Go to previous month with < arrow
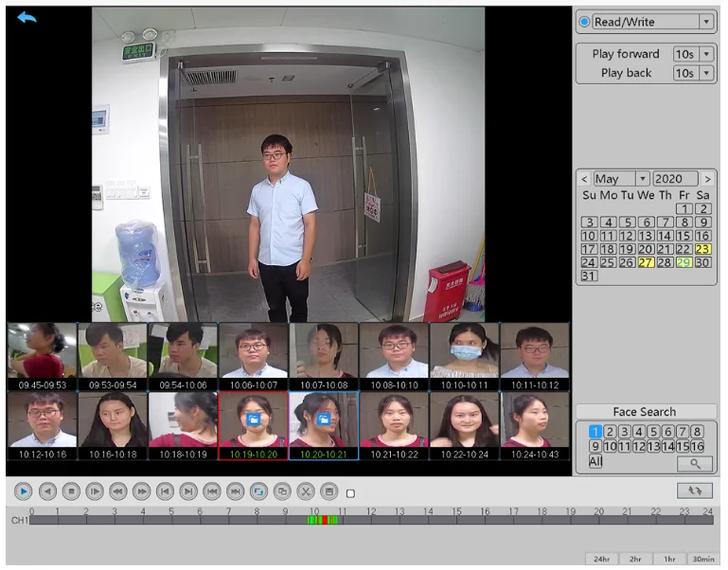This screenshot has width=728, height=570. 584,179
